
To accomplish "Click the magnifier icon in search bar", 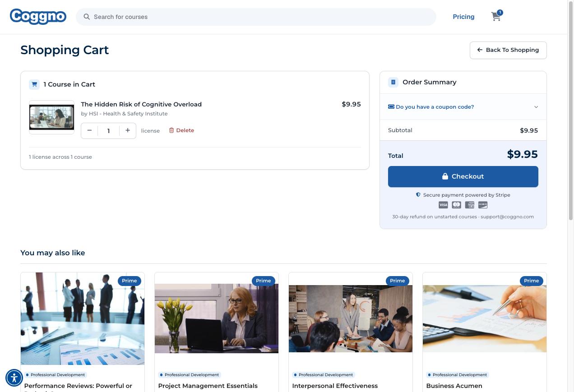I will click(x=87, y=17).
